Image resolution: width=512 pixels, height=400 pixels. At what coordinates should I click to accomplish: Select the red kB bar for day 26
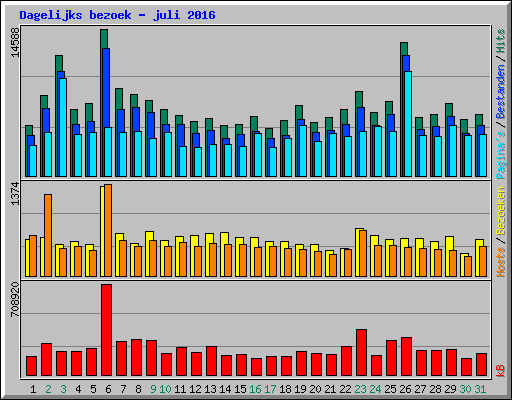pyautogui.click(x=406, y=357)
